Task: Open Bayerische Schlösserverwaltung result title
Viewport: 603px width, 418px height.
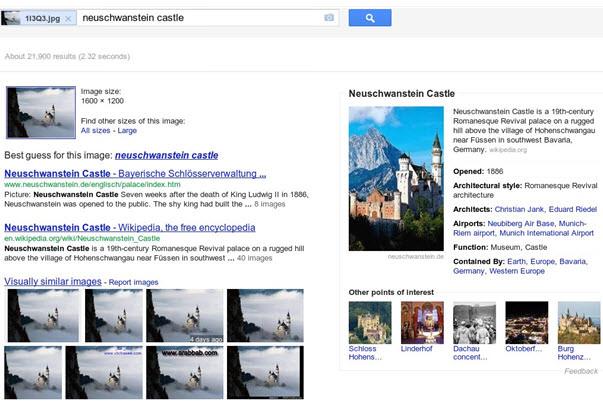Action: (x=135, y=173)
